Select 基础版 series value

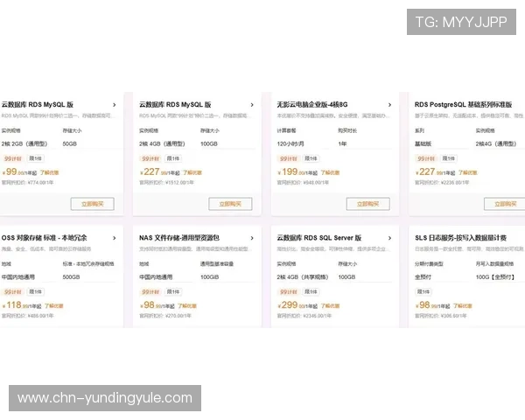423,144
